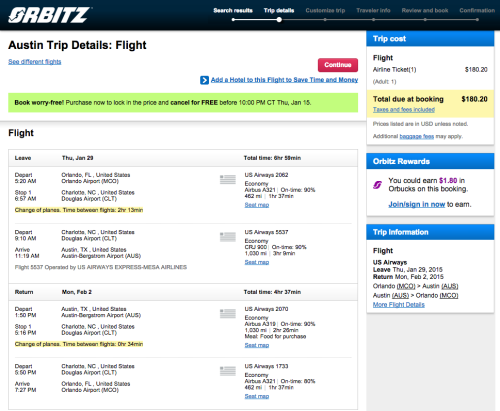Open Seat map for US Airways 1733
500x411 pixels.
(x=257, y=396)
